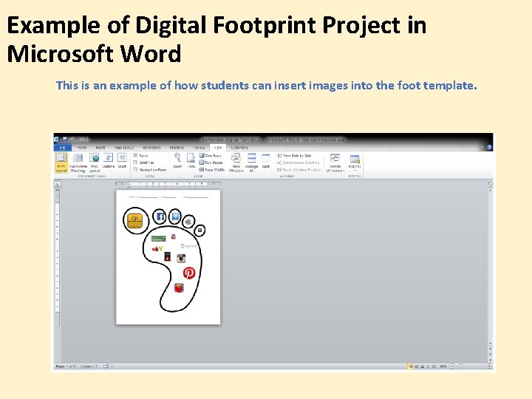532x399 pixels.
Task: Open the Switch Windows dropdown
Action: [x=335, y=163]
